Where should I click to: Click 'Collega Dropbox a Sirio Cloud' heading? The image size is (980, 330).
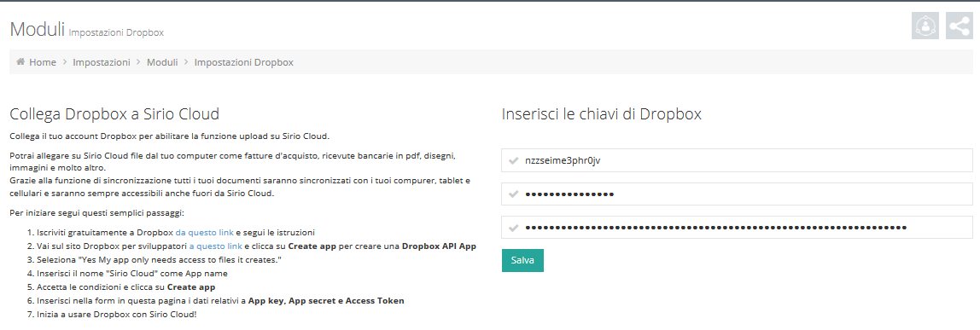click(x=114, y=114)
